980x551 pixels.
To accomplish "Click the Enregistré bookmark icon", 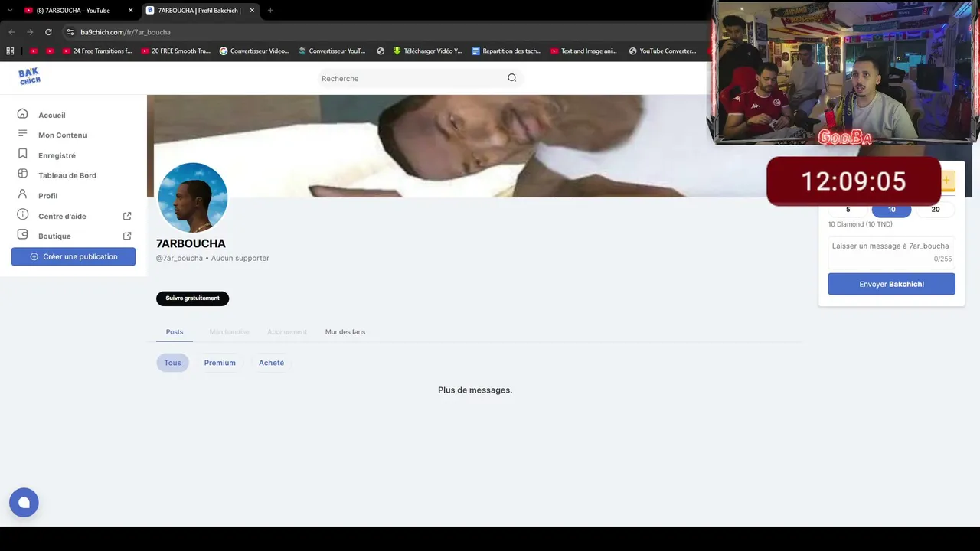I will [23, 155].
